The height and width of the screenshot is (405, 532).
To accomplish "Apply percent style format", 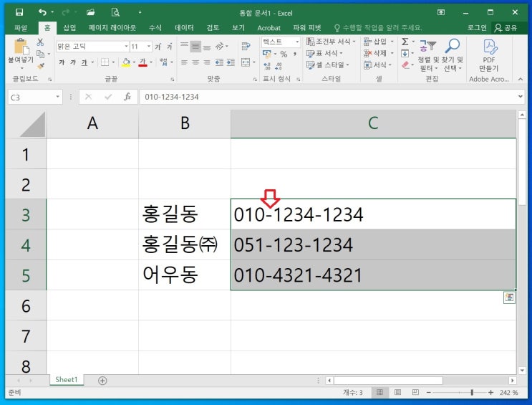I will [x=284, y=54].
